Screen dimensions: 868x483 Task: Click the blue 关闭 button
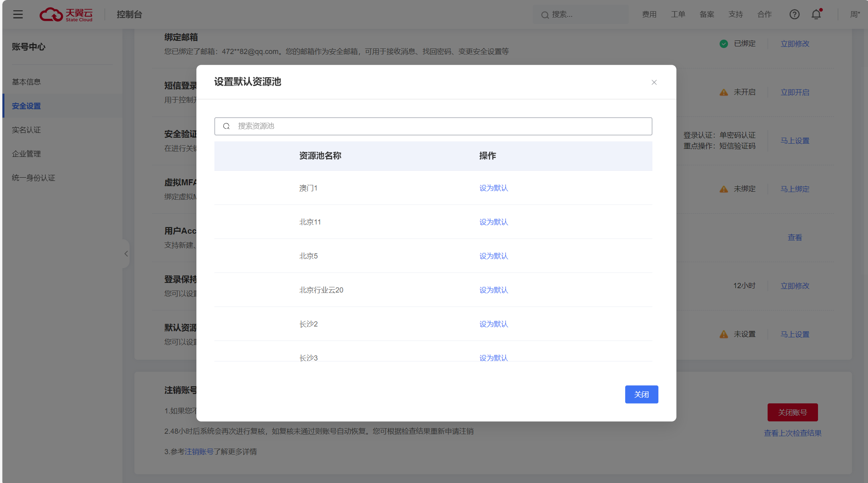[642, 395]
